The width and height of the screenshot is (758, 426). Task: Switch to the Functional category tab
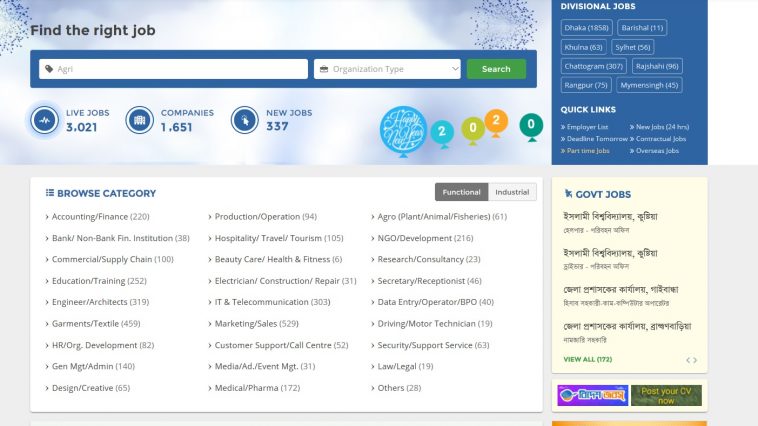click(461, 192)
